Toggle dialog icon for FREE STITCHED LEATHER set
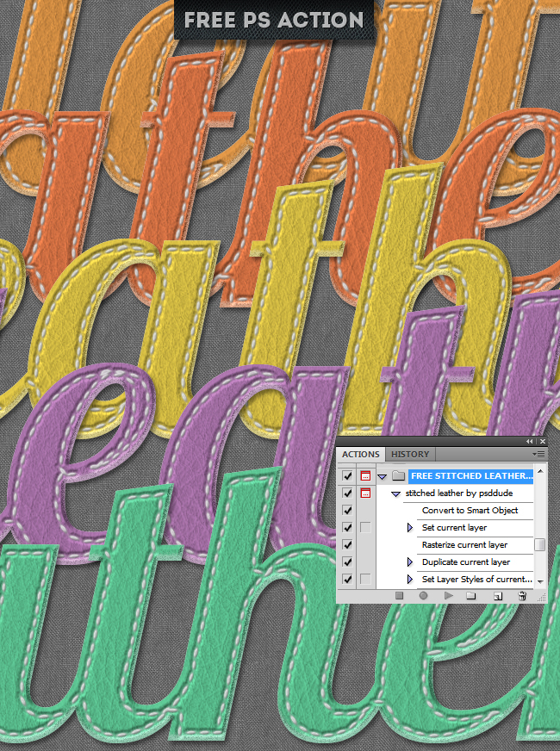This screenshot has height=751, width=560. point(365,475)
